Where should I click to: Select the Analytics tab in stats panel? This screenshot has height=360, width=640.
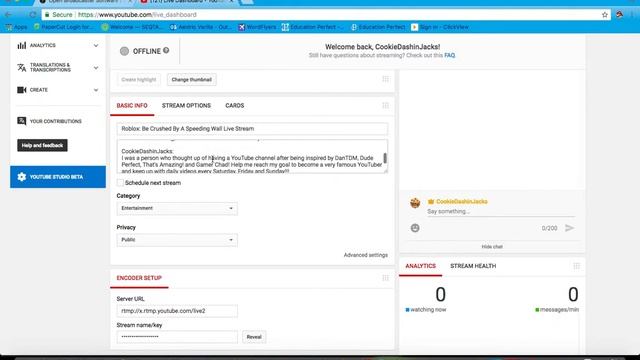coord(420,266)
